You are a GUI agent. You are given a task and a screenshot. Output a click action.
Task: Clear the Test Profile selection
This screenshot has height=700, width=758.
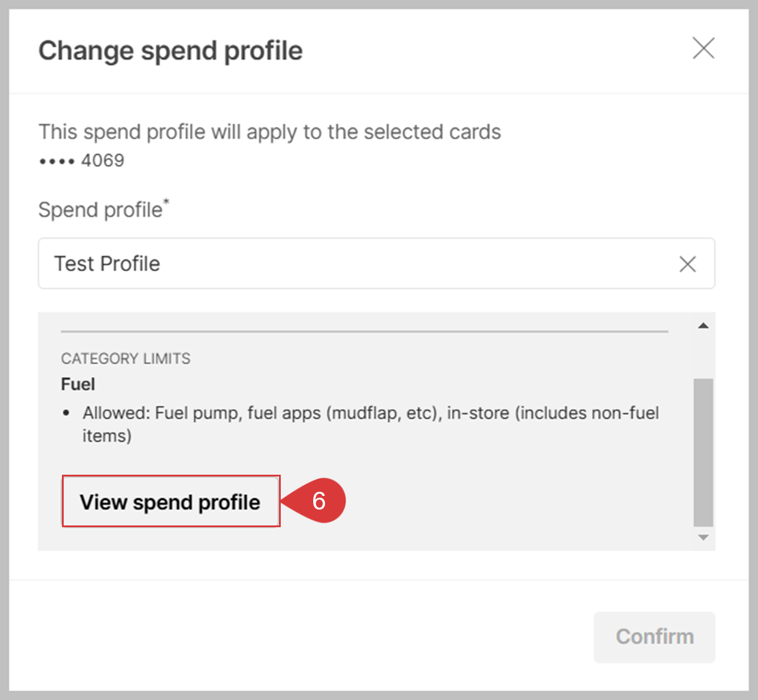(x=687, y=264)
